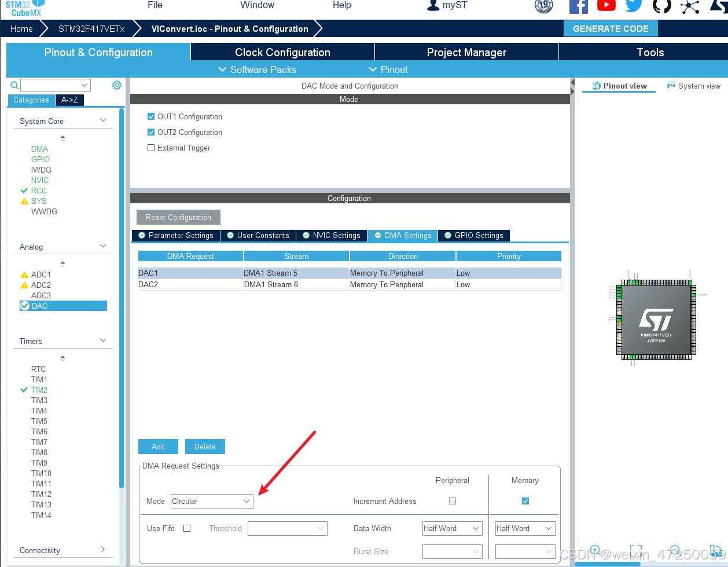This screenshot has width=728, height=567.
Task: Enable the Use Fifo checkbox
Action: [x=187, y=528]
